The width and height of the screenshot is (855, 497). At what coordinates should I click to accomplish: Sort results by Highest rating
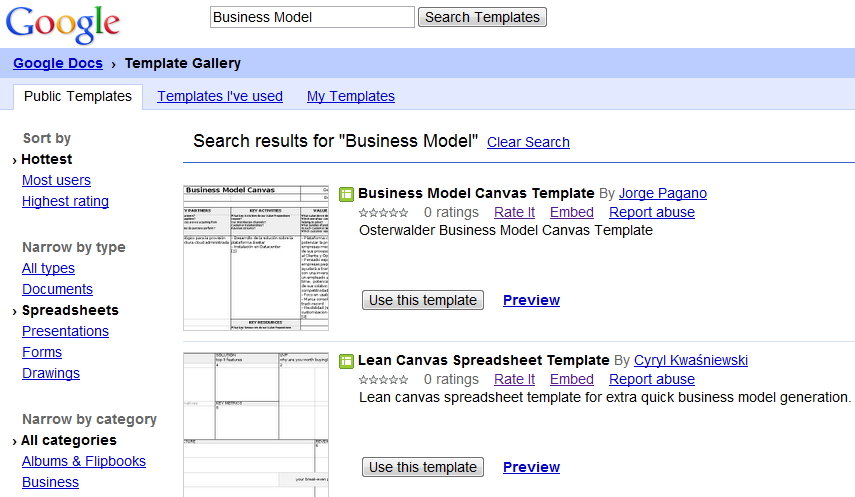click(x=65, y=201)
